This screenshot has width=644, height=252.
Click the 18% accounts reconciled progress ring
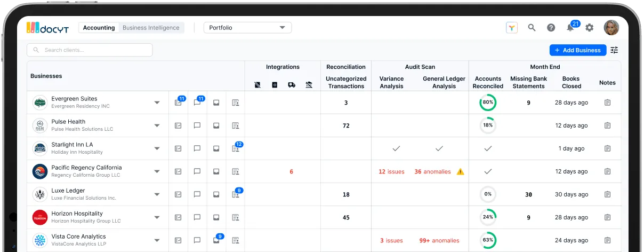click(x=487, y=125)
